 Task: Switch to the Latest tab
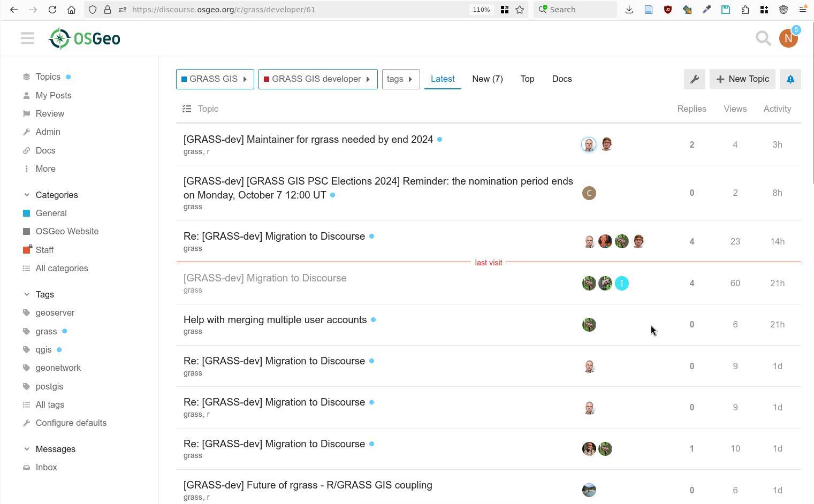(x=443, y=79)
